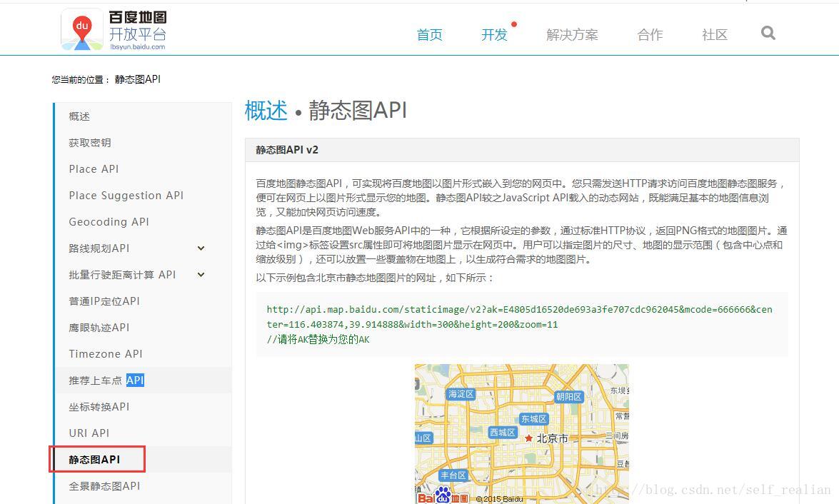This screenshot has height=504, width=839.
Task: Open the 社区 nav menu
Action: (715, 35)
